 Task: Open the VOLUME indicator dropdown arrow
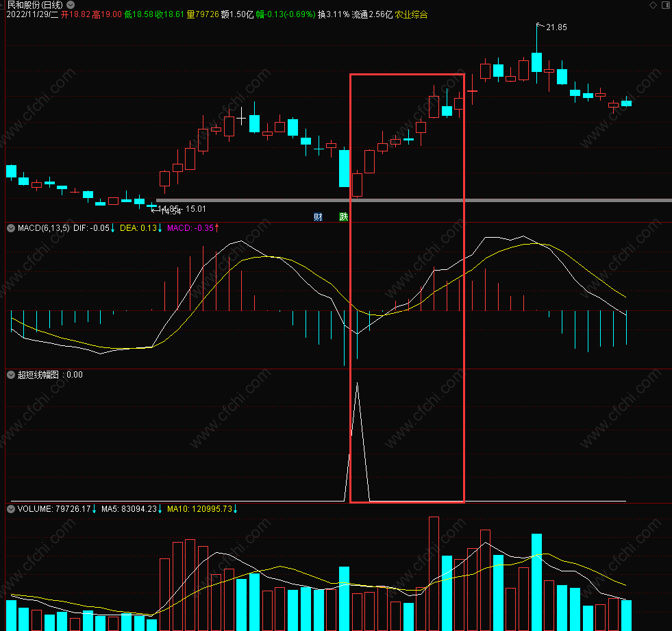pos(11,509)
